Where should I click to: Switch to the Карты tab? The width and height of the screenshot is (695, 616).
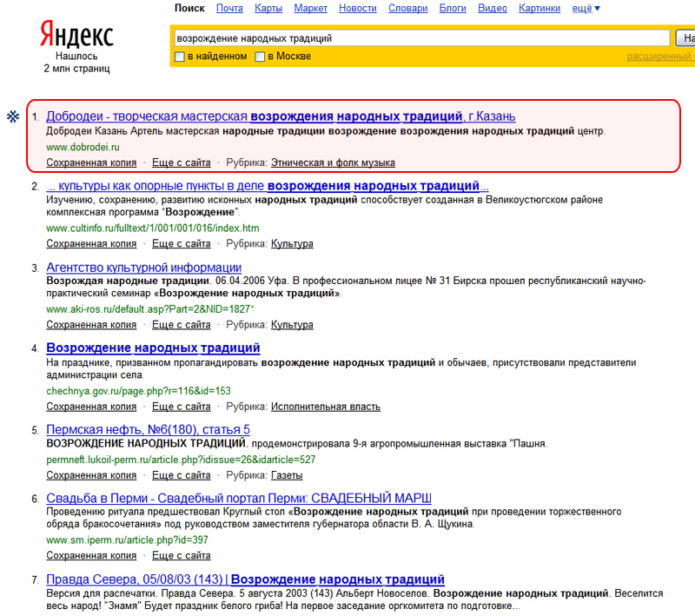point(268,9)
